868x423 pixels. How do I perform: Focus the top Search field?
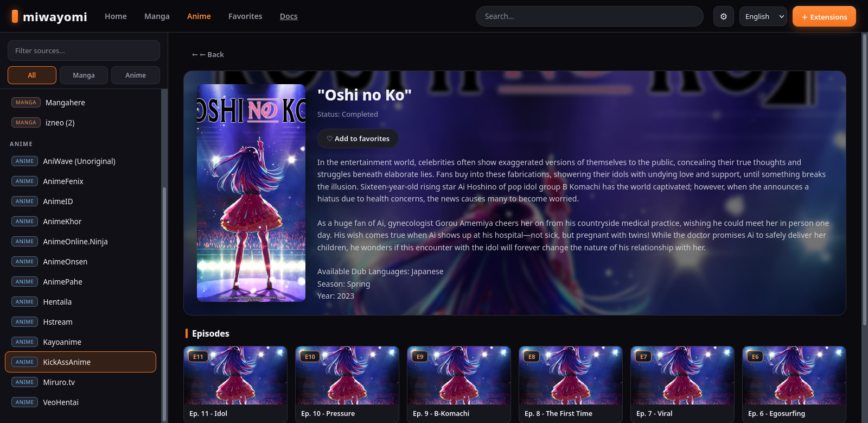coord(589,17)
